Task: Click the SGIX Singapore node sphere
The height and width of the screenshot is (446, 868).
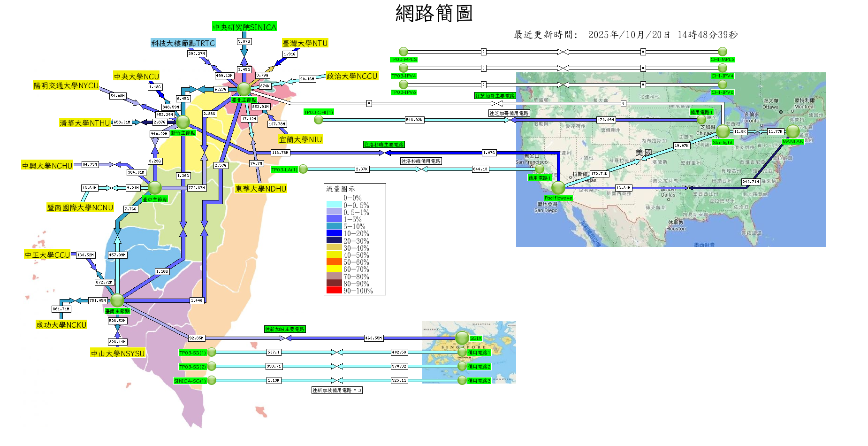Action: (x=462, y=338)
